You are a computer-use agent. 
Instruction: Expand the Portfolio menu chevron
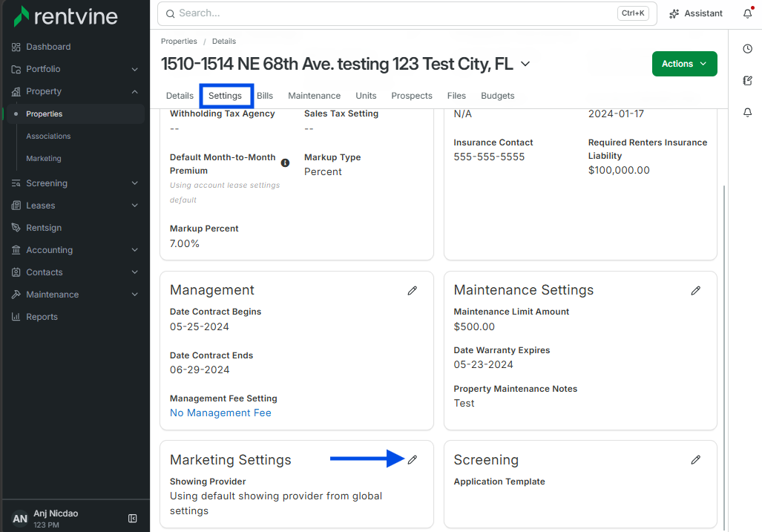pos(134,69)
